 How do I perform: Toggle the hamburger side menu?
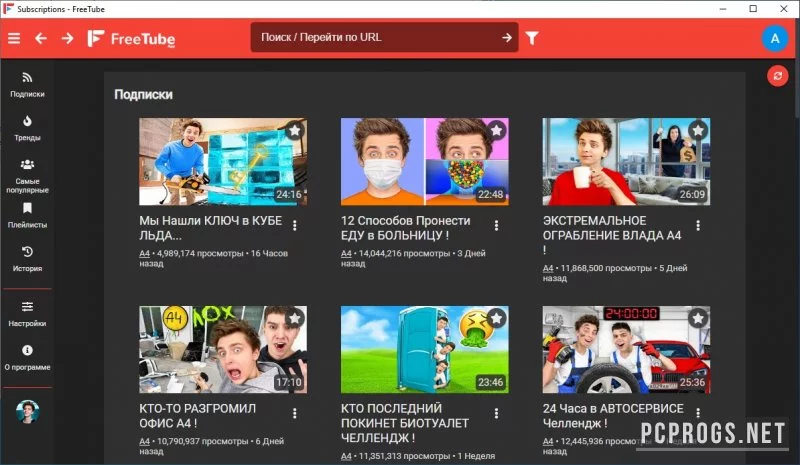[x=14, y=38]
